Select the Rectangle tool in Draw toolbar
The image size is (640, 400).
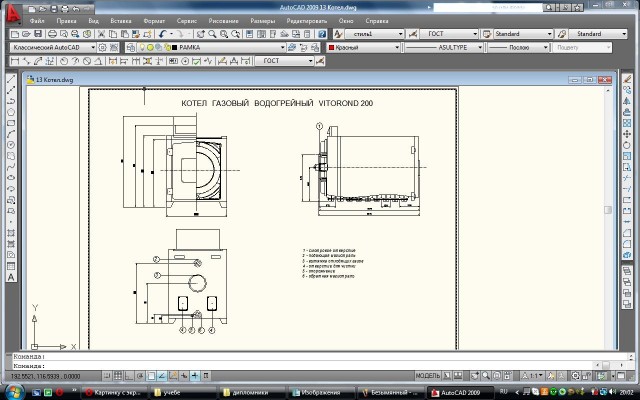point(11,123)
